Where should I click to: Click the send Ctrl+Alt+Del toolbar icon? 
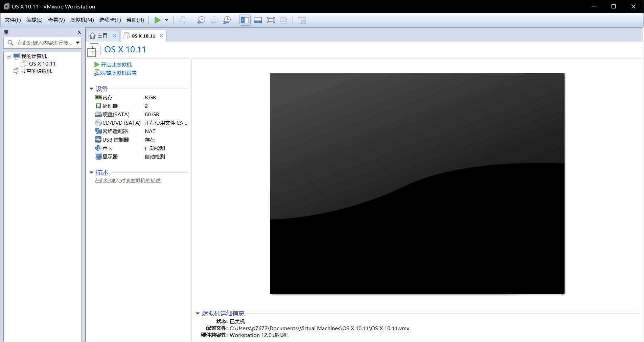(x=183, y=20)
